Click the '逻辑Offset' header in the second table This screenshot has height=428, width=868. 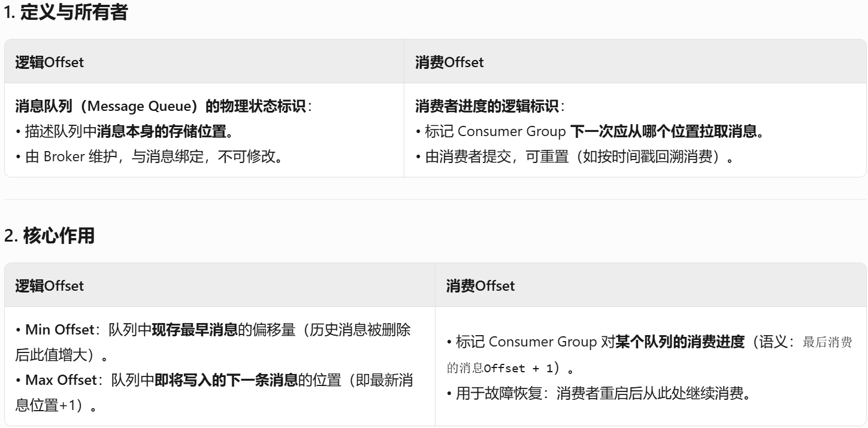(49, 285)
